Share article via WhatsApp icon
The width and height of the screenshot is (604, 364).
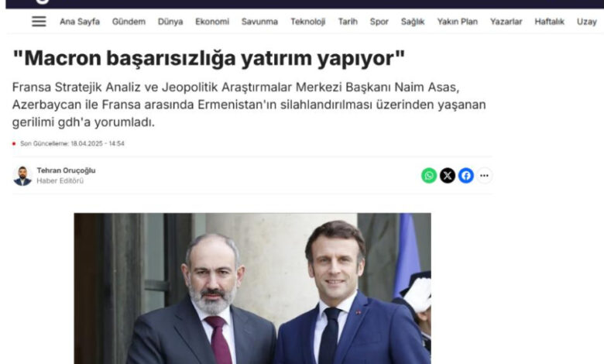point(429,176)
